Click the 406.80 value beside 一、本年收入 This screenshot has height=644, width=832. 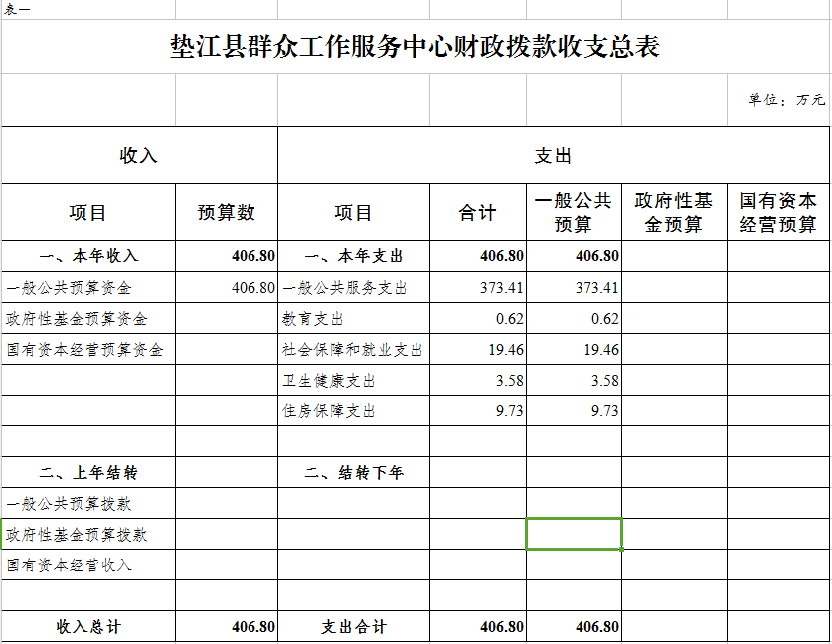[x=227, y=256]
